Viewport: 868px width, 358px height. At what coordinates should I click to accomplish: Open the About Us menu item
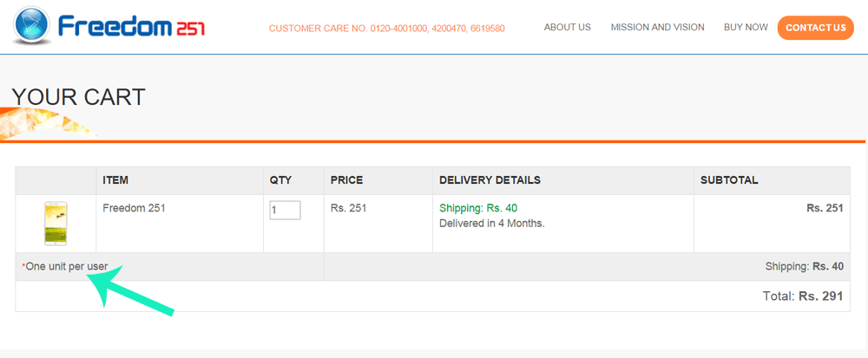(x=568, y=27)
